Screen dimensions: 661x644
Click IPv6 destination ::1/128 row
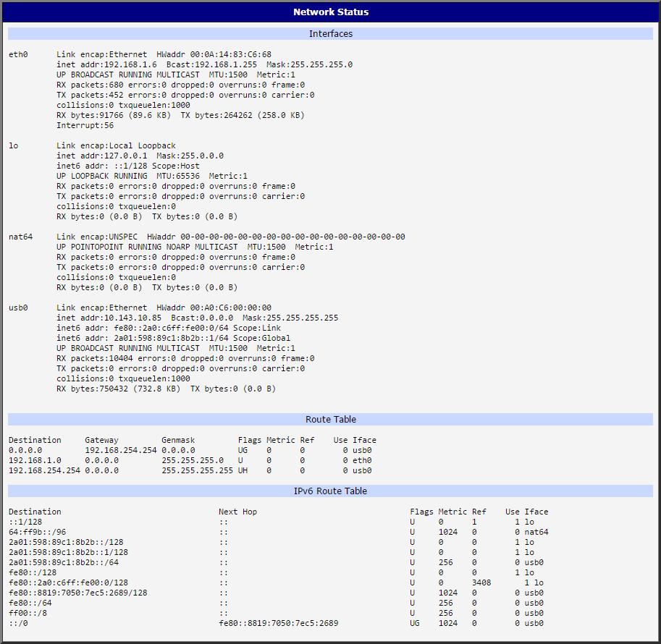pos(271,522)
